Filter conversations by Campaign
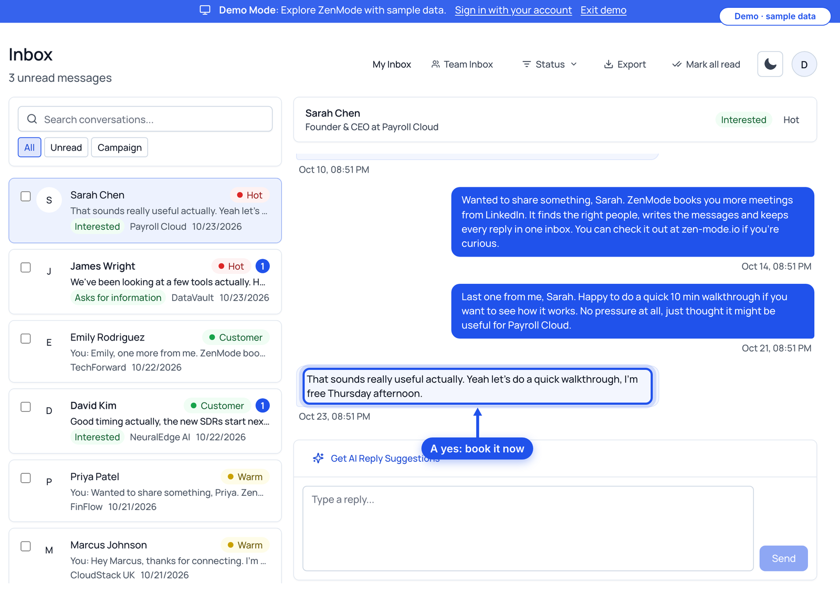Image resolution: width=840 pixels, height=616 pixels. tap(120, 147)
